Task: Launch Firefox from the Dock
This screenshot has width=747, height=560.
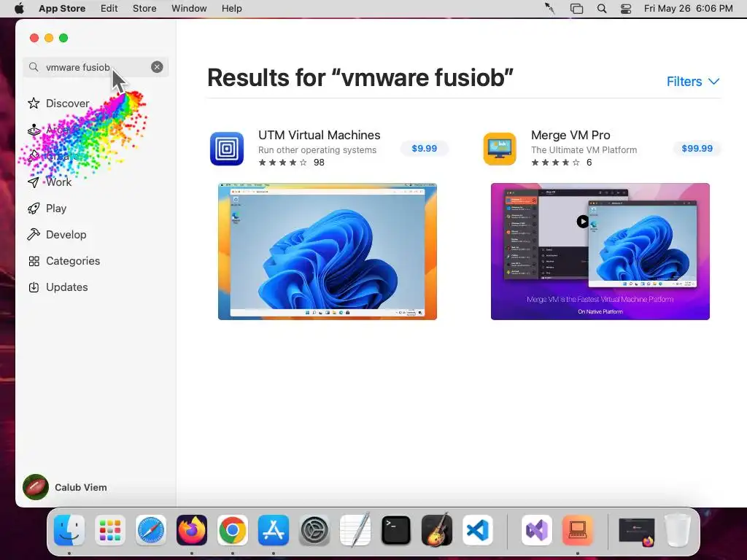Action: point(192,530)
